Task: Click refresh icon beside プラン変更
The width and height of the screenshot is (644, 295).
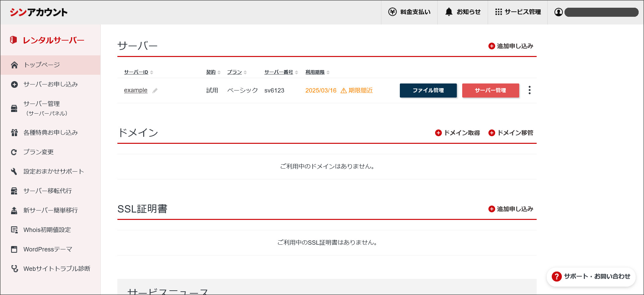Action: 14,152
